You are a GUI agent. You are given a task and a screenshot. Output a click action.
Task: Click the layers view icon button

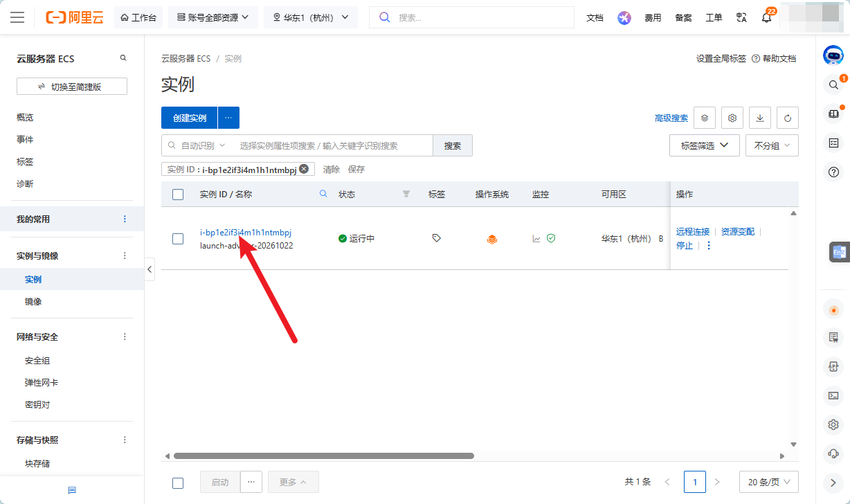[x=705, y=118]
